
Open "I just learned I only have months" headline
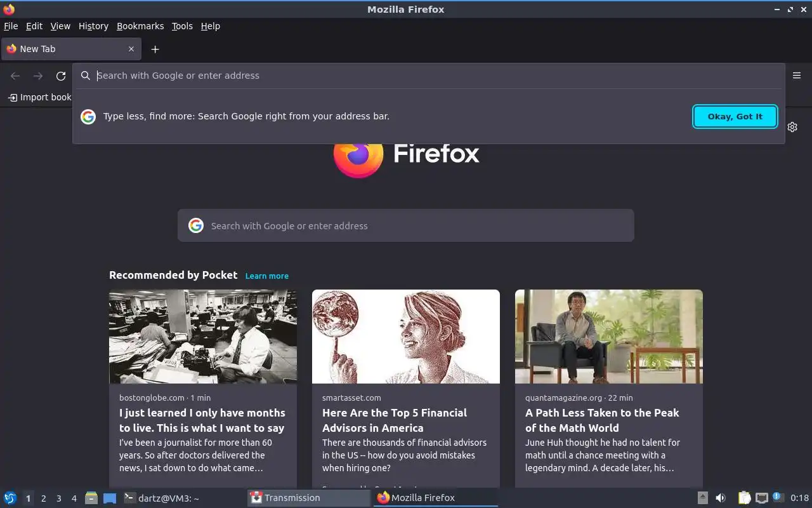(x=202, y=420)
